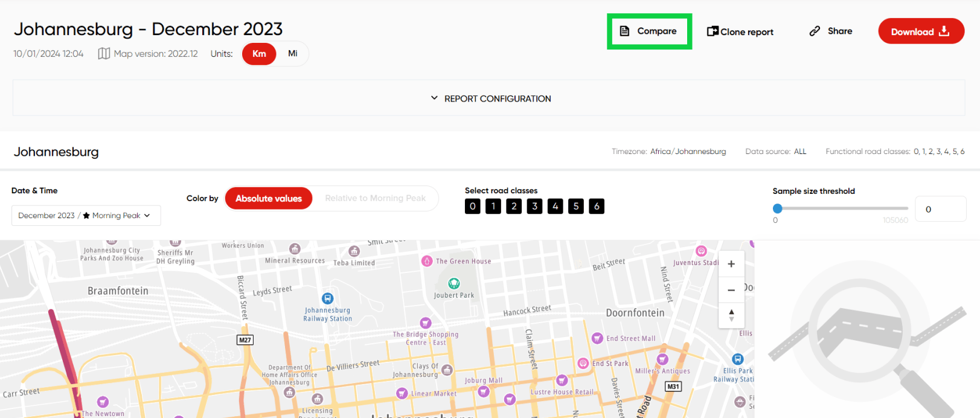Click the End Street Mall shopping marker
The image size is (980, 418).
tap(597, 338)
